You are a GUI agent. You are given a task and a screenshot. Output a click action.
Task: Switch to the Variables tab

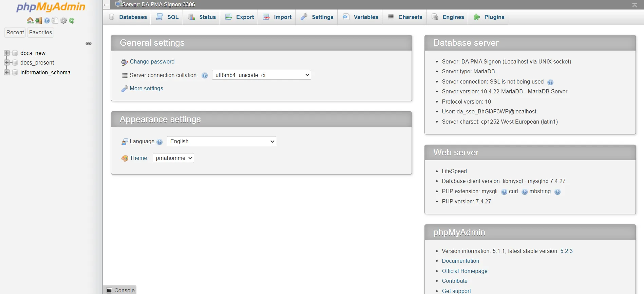360,17
